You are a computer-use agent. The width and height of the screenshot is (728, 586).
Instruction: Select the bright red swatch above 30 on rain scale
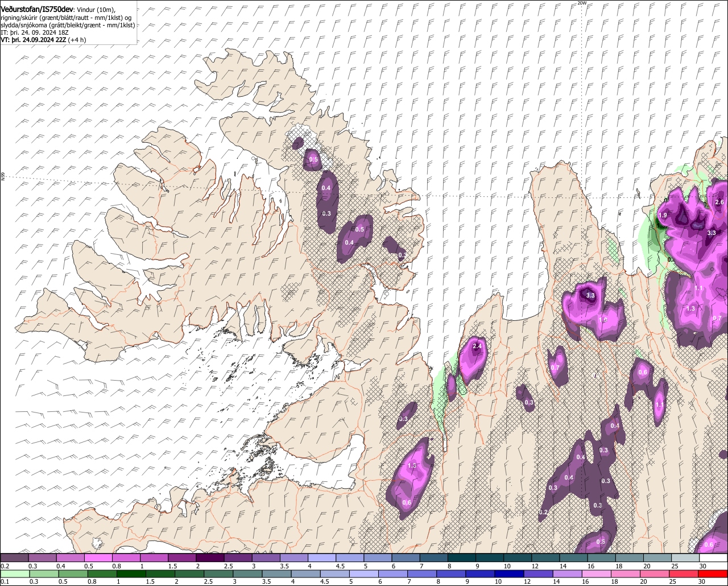click(x=714, y=573)
